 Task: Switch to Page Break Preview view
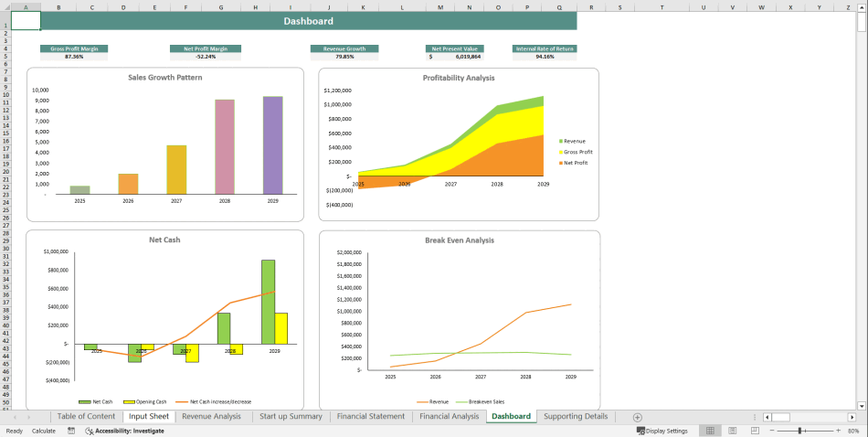point(754,431)
